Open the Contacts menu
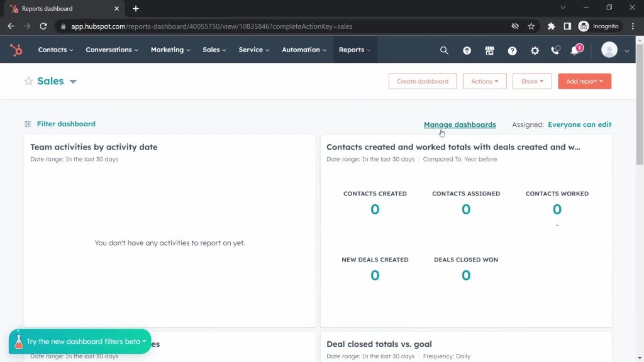This screenshot has width=644, height=362. (x=55, y=50)
